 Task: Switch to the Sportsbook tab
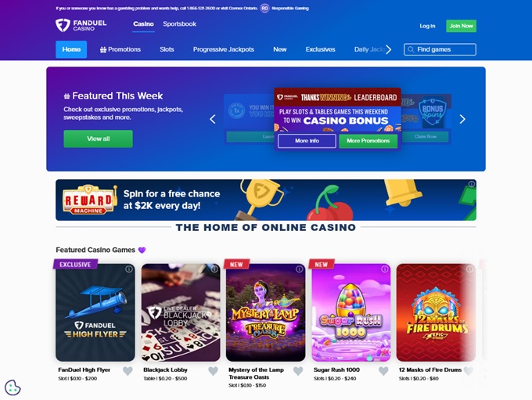179,24
